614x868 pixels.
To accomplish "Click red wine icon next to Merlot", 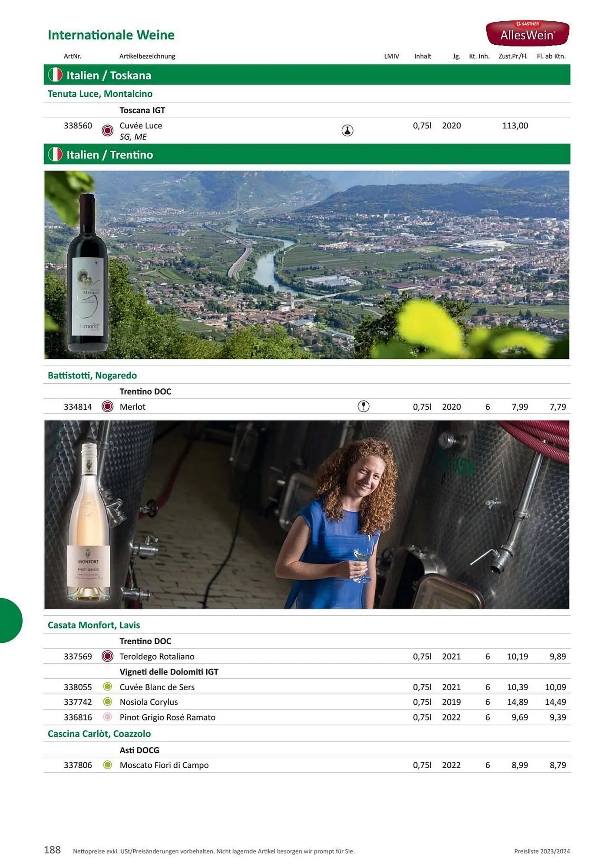I will click(107, 406).
